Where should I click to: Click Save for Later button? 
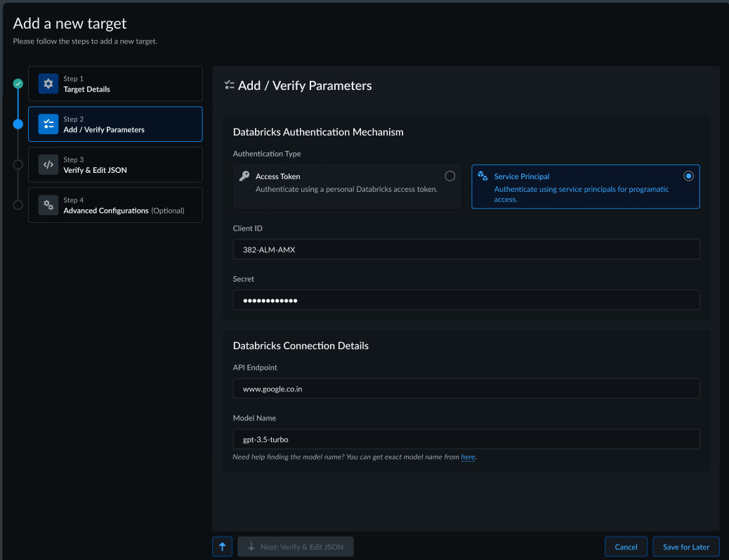coord(685,547)
